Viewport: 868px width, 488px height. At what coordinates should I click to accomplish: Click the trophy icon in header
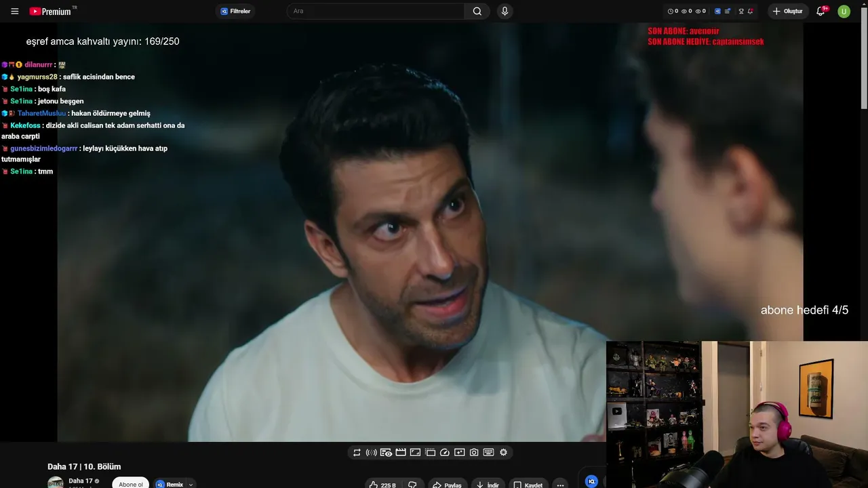click(x=741, y=12)
